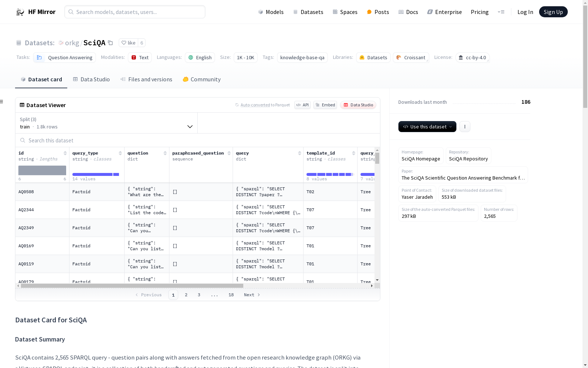Image resolution: width=588 pixels, height=368 pixels.
Task: Open the Files and versions tab
Action: (x=146, y=79)
